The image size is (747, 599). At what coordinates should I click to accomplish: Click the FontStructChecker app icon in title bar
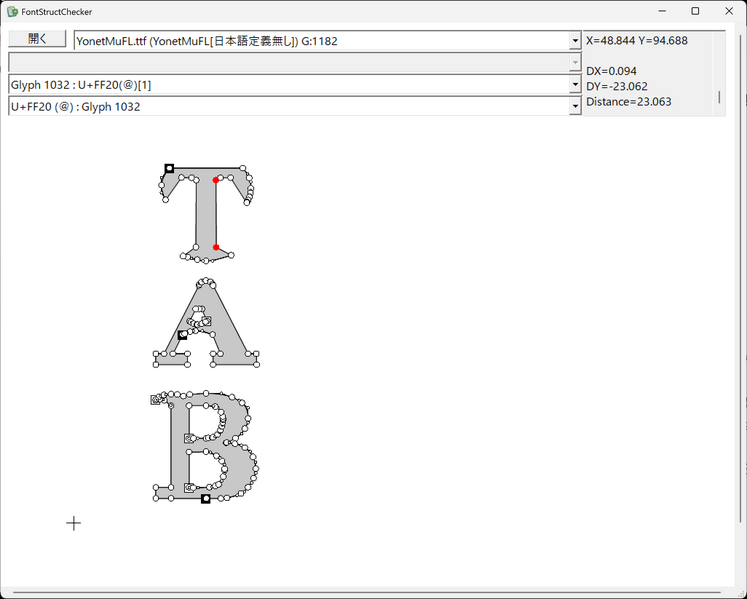coord(12,11)
